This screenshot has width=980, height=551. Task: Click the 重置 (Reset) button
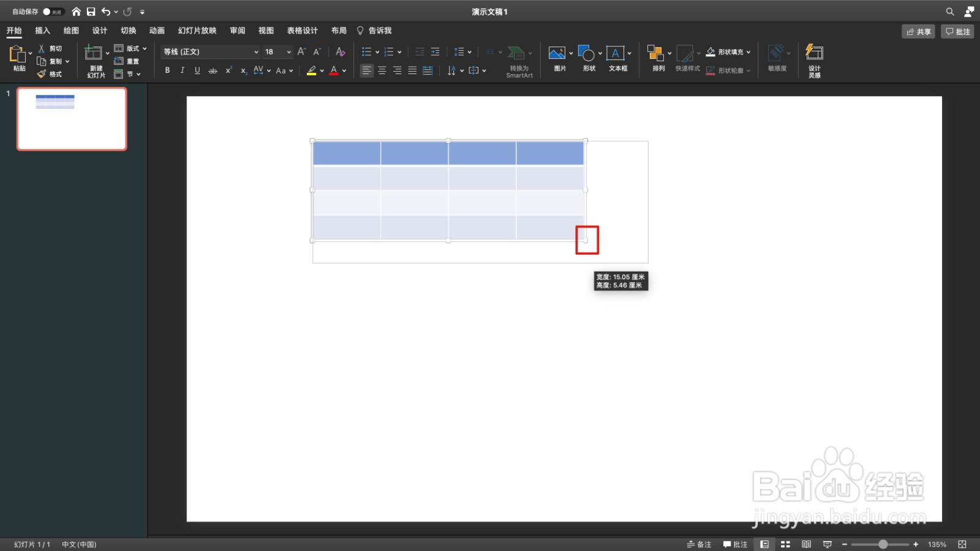pos(127,61)
